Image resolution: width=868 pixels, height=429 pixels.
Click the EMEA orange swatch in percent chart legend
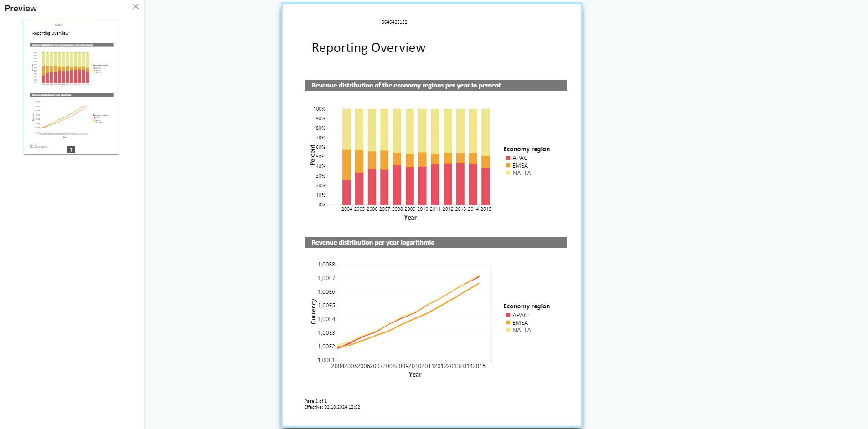point(508,166)
